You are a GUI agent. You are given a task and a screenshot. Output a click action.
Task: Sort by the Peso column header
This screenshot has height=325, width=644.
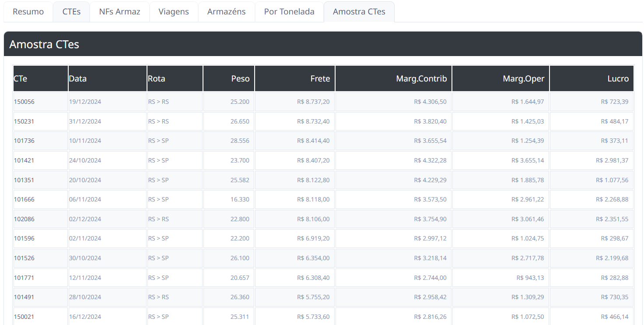(228, 78)
